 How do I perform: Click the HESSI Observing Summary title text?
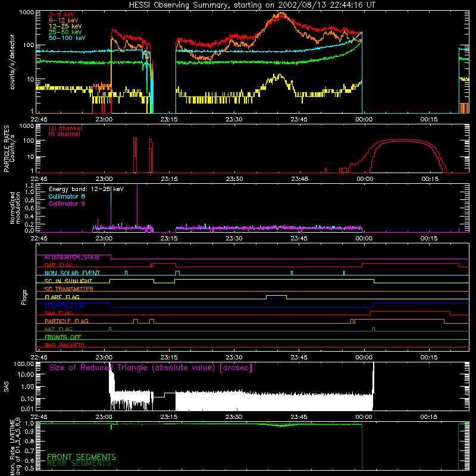[252, 5]
